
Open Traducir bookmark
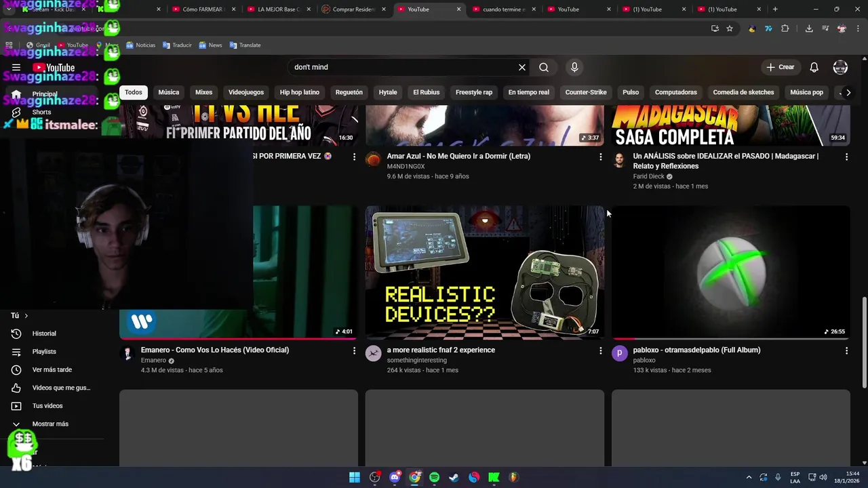(x=177, y=45)
